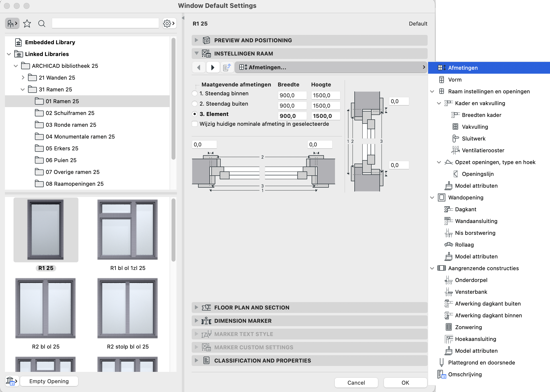This screenshot has height=392, width=550.
Task: Click Ventilatierooster icon
Action: (x=455, y=150)
